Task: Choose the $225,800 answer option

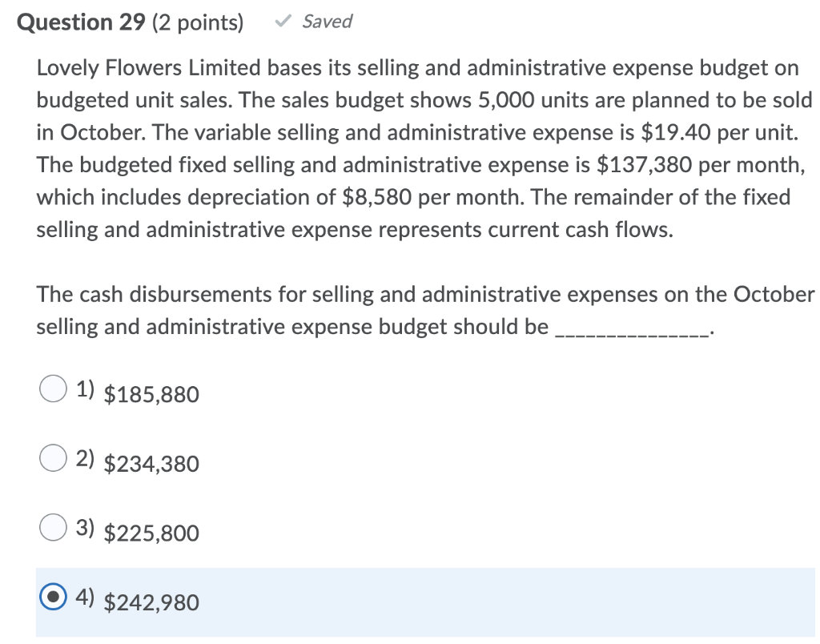Action: (x=151, y=533)
